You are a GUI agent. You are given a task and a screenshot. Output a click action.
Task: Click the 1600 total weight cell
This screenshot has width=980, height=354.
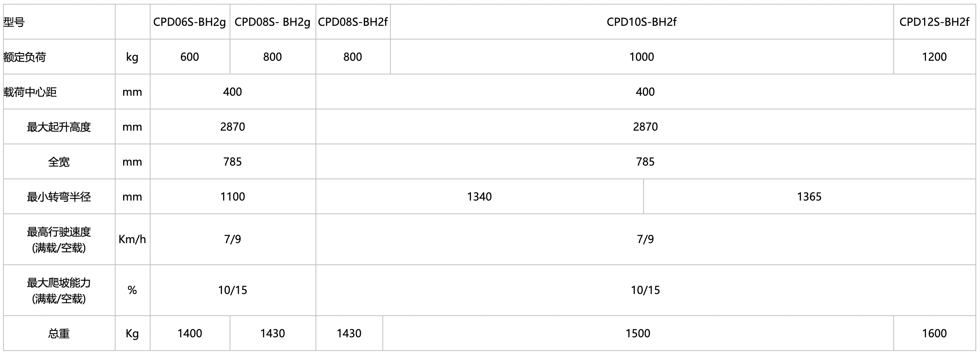point(934,333)
